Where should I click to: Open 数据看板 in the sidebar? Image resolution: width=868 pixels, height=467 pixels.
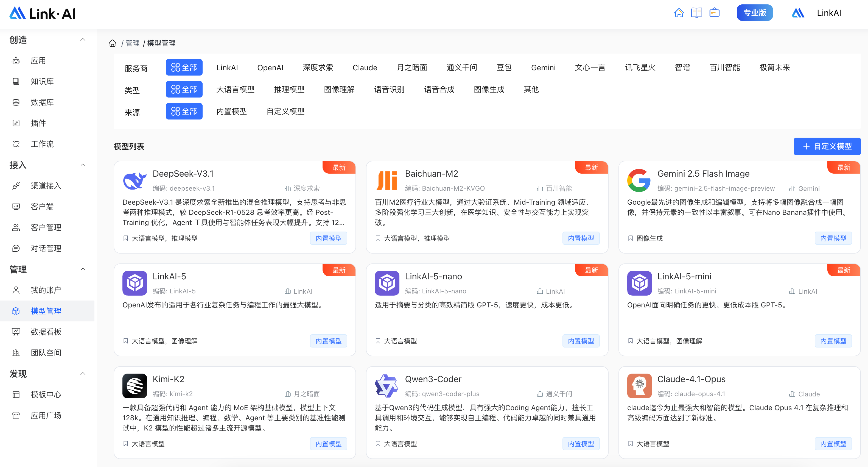[47, 332]
